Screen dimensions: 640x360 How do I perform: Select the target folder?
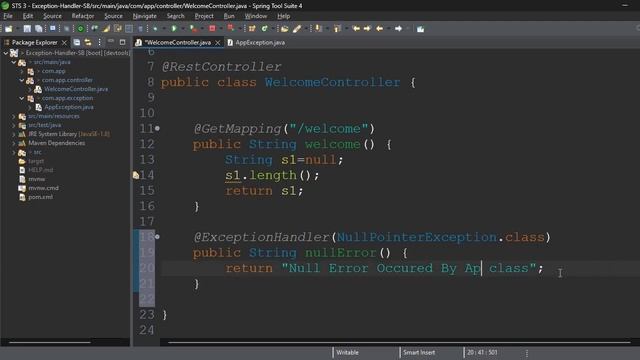pos(36,161)
